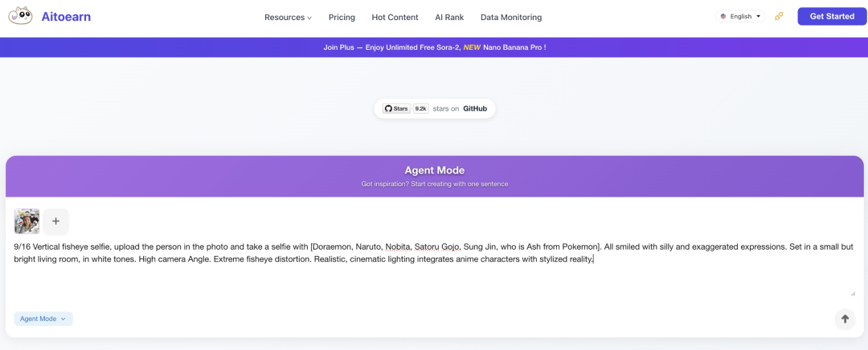Click the Join Plus promotional banner
Image resolution: width=868 pixels, height=350 pixels.
pyautogui.click(x=434, y=47)
